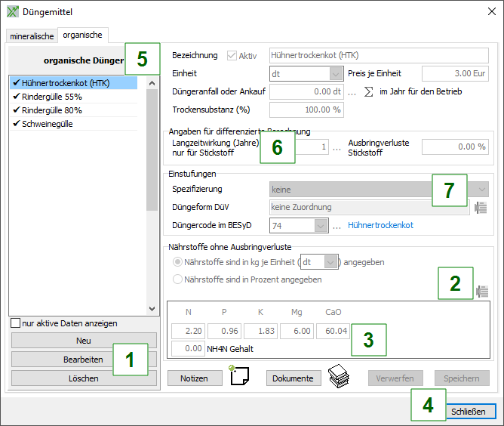Screen dimensions: 504x426
Task: Click the fertilizer list's vertical scrollbar
Action: tap(151, 196)
